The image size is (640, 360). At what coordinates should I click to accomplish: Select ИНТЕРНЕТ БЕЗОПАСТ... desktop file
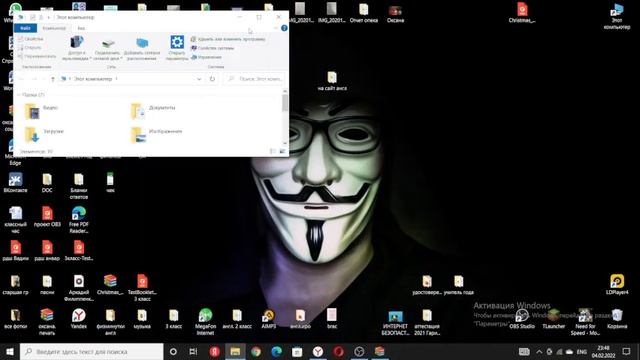395,322
